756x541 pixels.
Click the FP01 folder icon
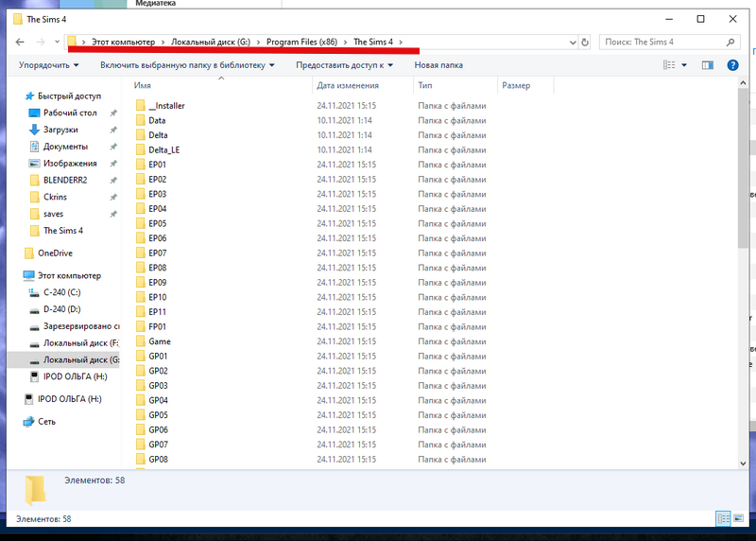coord(140,326)
